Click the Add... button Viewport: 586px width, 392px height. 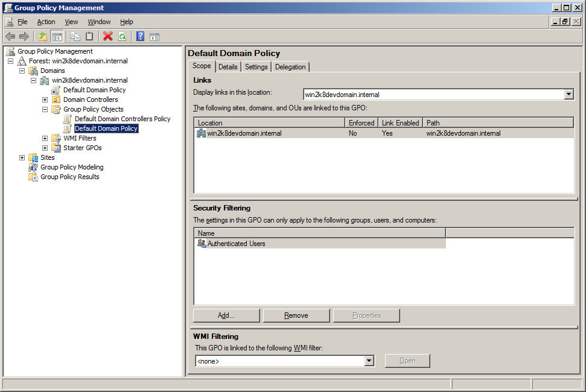(x=226, y=315)
